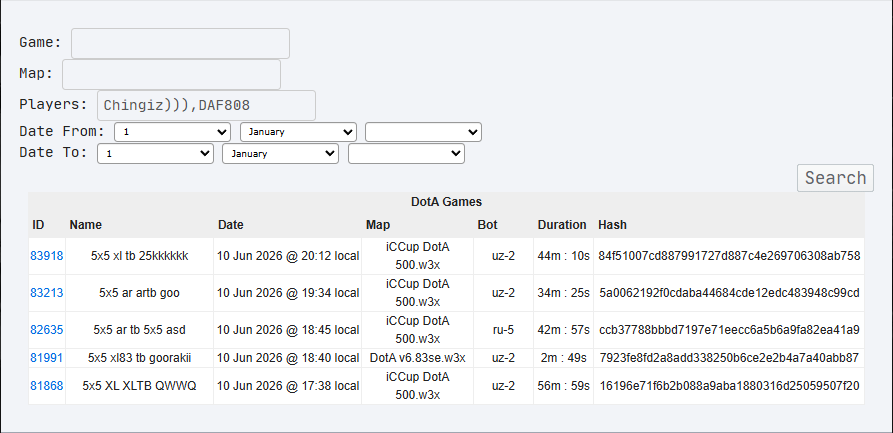
Task: Focus the Players field containing Chingiz))),DAF808
Action: coord(206,105)
